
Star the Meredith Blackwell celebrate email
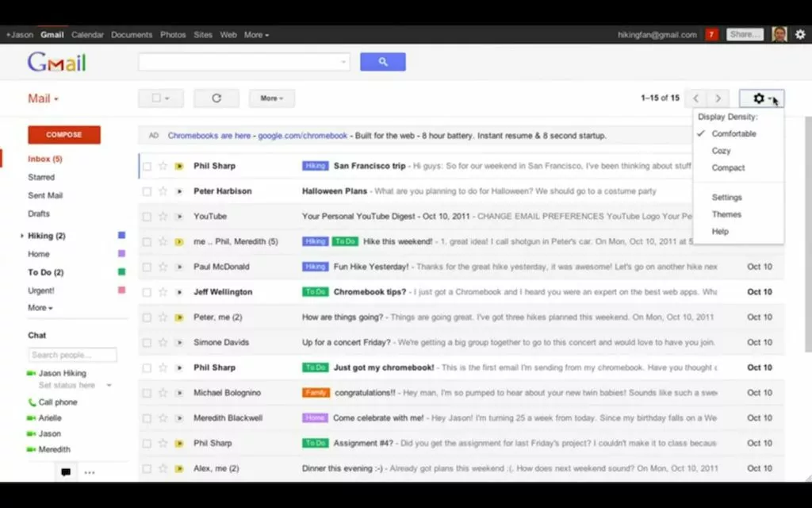163,418
